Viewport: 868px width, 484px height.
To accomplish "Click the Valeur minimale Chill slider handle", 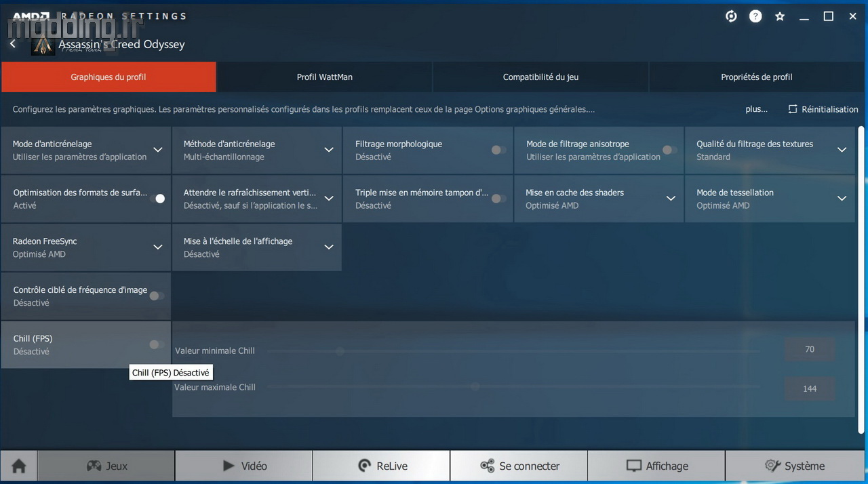I will coord(340,351).
